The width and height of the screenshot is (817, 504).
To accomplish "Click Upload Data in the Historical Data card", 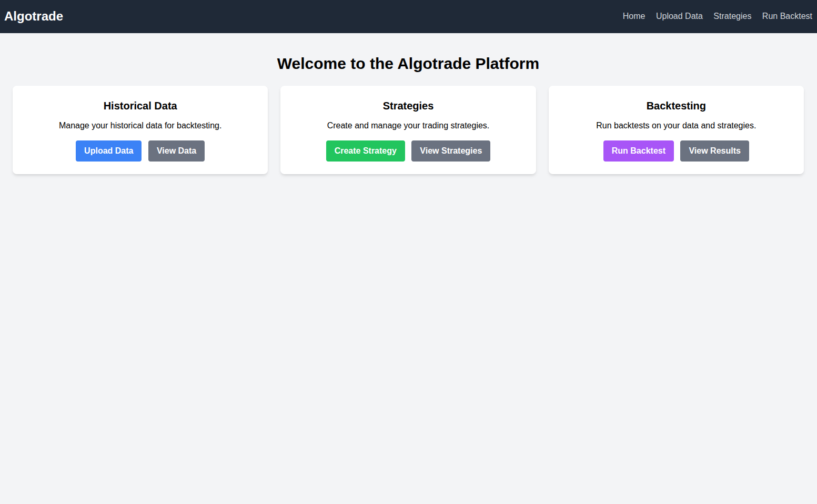I will 108,151.
